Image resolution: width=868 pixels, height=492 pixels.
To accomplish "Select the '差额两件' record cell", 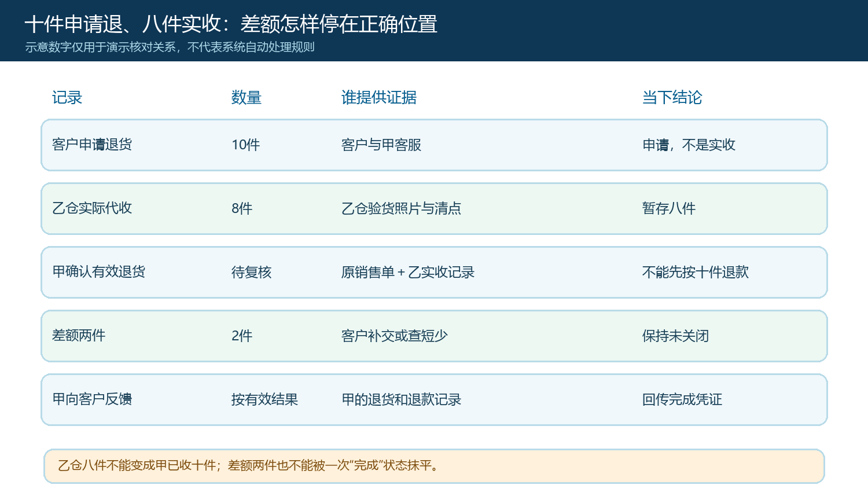I will point(79,336).
